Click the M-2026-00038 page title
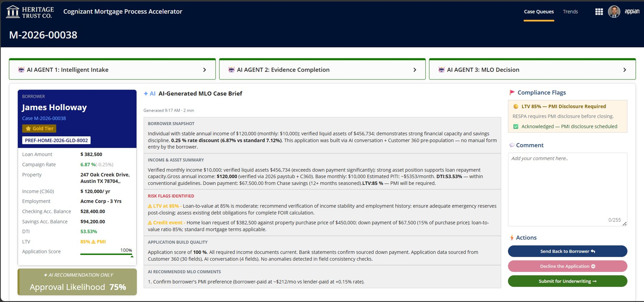Viewport: 644px width, 302px height. (x=43, y=35)
